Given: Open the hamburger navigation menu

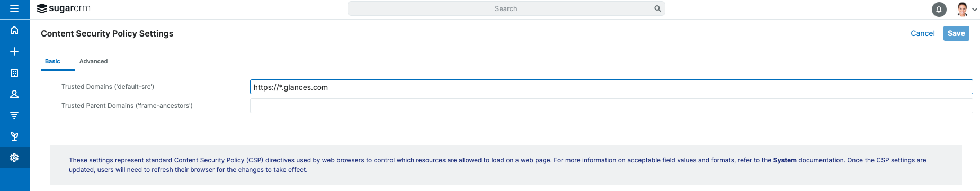Looking at the screenshot, I should coord(14,8).
